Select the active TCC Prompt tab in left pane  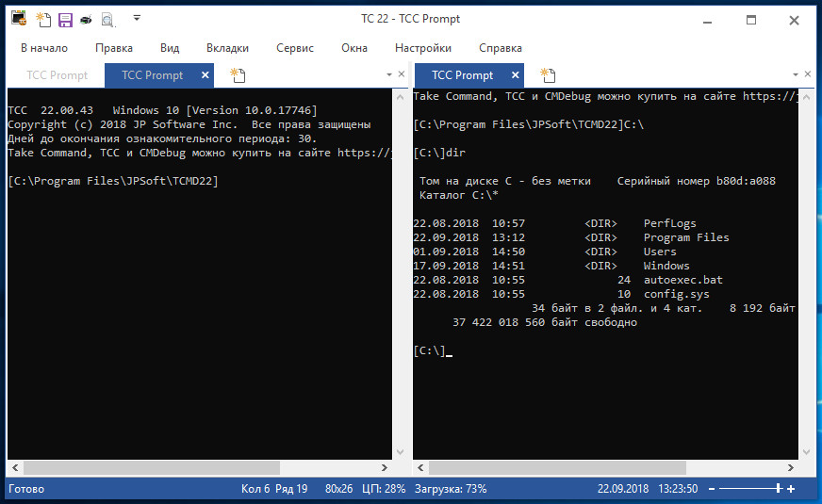point(152,75)
